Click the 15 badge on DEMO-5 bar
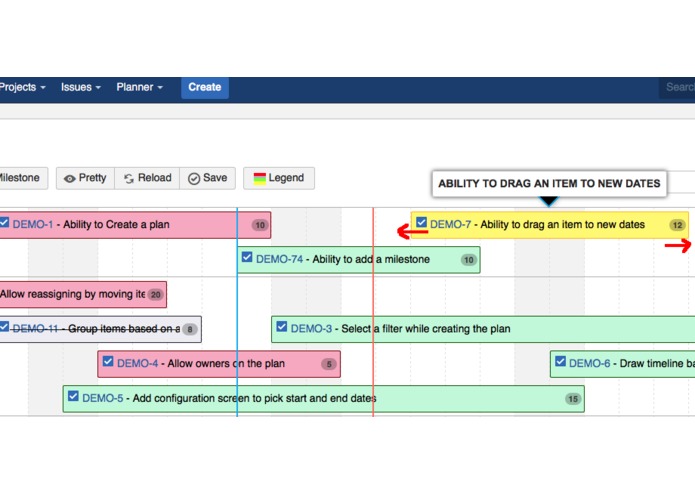This screenshot has height=494, width=695. pyautogui.click(x=573, y=399)
